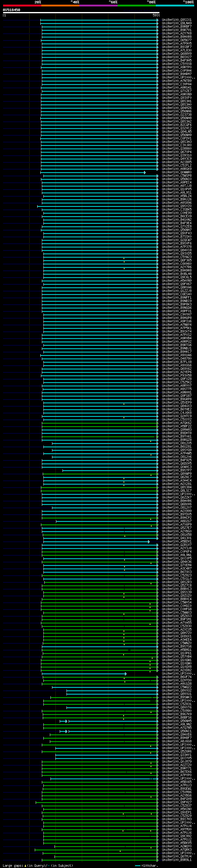Click the red ~20% identity legend segment

tap(22, 6)
